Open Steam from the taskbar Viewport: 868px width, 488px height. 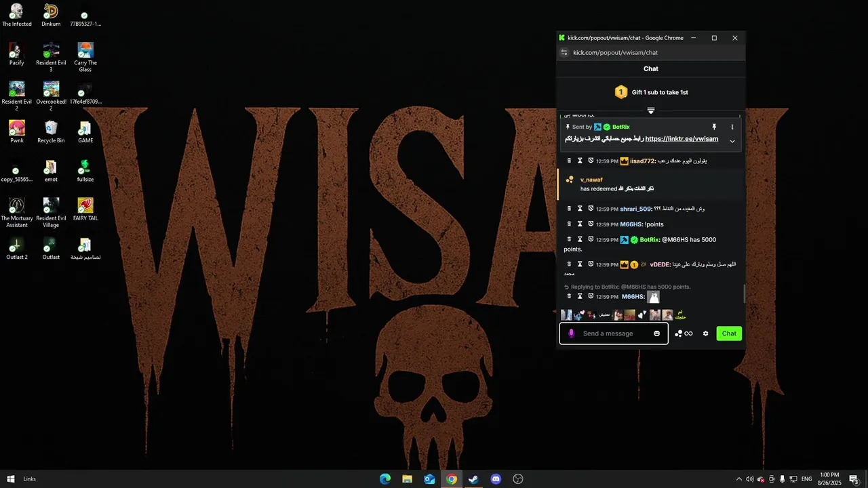473,479
